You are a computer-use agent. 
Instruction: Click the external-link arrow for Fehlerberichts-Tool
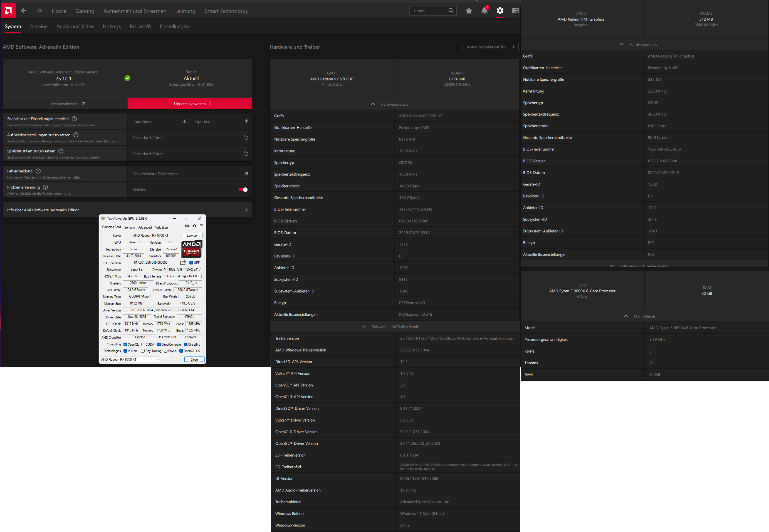pyautogui.click(x=246, y=174)
